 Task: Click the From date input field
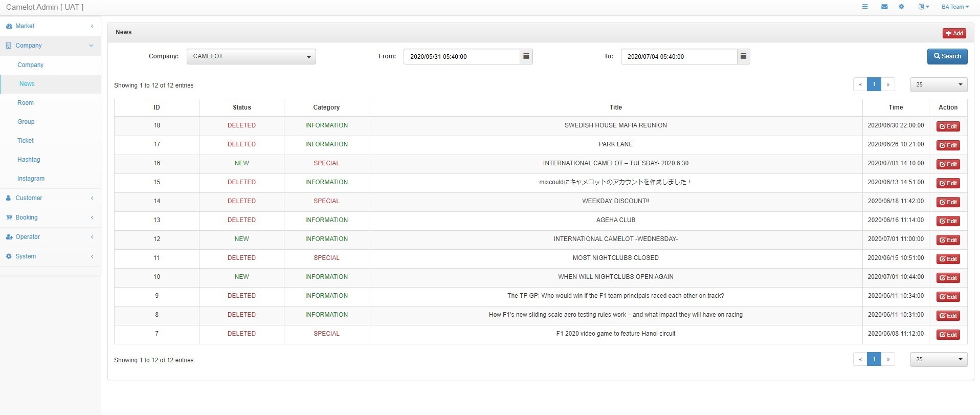[x=461, y=56]
